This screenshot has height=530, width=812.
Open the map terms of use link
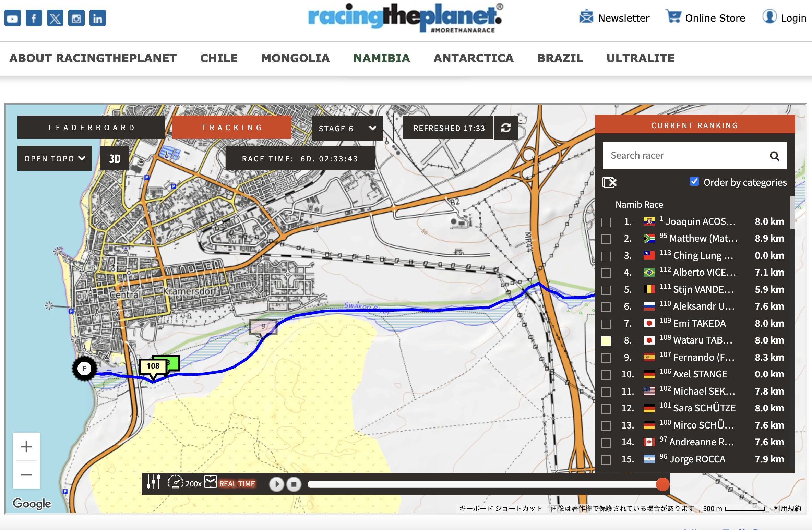click(787, 508)
